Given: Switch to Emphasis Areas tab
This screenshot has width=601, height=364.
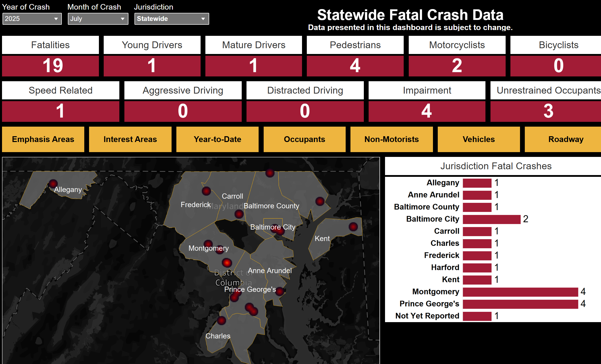Looking at the screenshot, I should [43, 139].
